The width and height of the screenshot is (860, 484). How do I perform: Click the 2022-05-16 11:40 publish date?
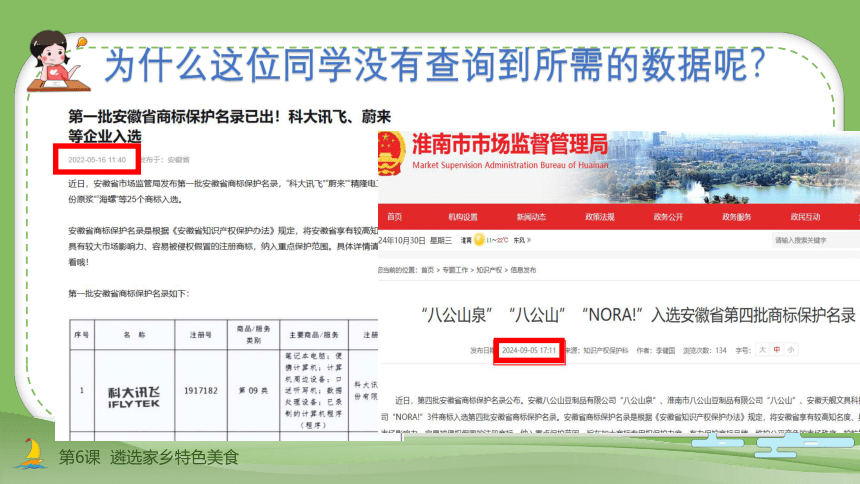pos(97,160)
